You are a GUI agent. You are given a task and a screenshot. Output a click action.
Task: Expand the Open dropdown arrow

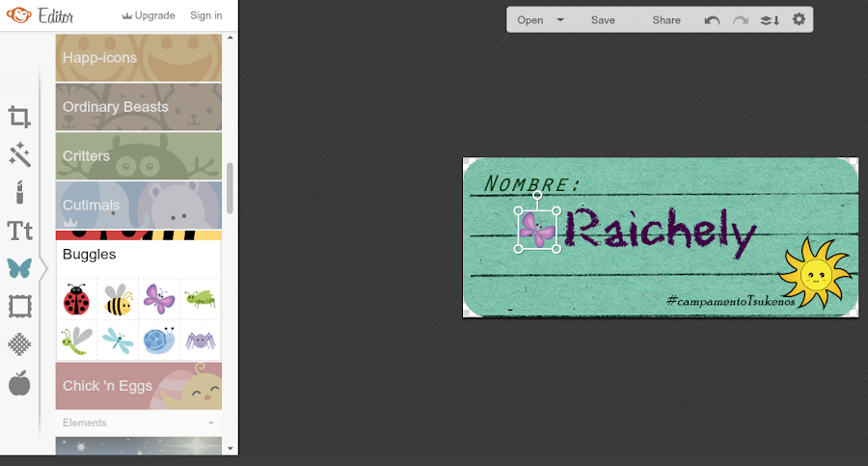pyautogui.click(x=560, y=20)
